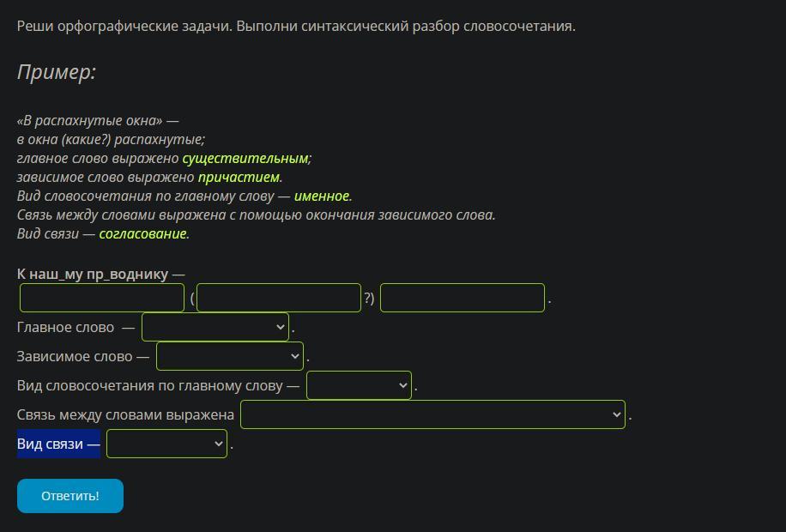
Task: Click the question input field inside parentheses
Action: click(279, 298)
